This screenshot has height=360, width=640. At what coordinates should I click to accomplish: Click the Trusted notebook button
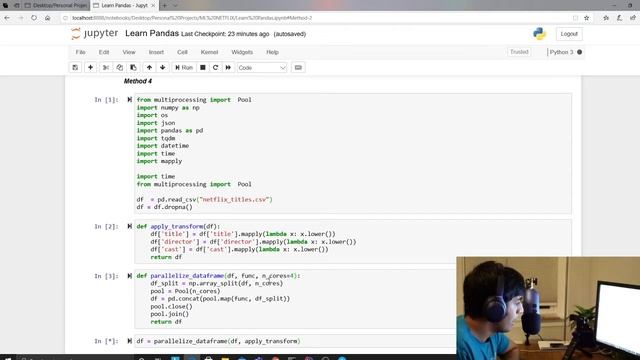(519, 52)
